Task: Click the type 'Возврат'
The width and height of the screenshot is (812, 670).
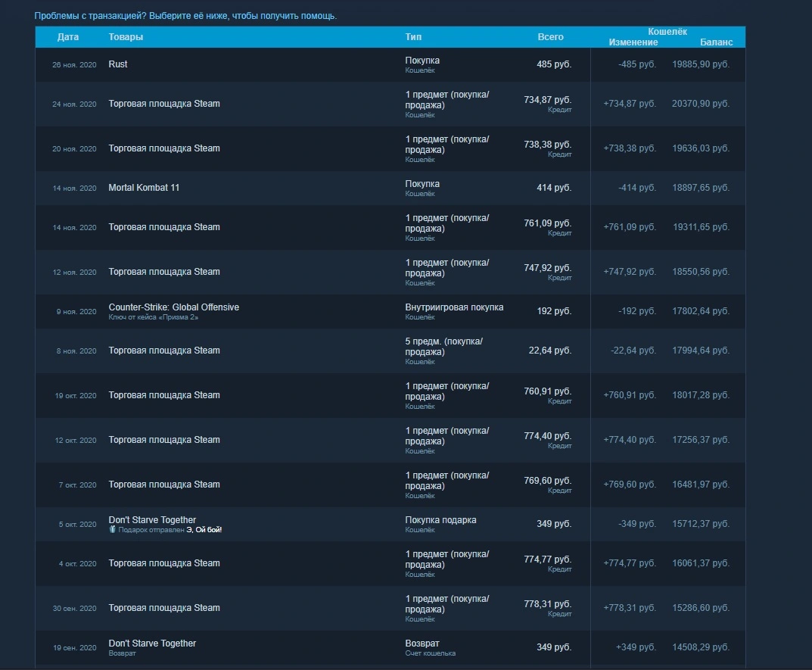Action: 422,643
